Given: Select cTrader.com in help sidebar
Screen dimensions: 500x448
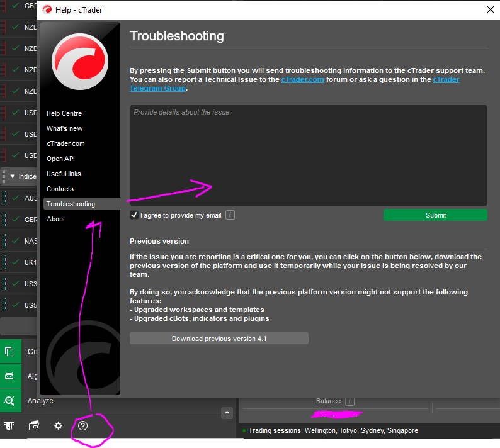Looking at the screenshot, I should [65, 143].
